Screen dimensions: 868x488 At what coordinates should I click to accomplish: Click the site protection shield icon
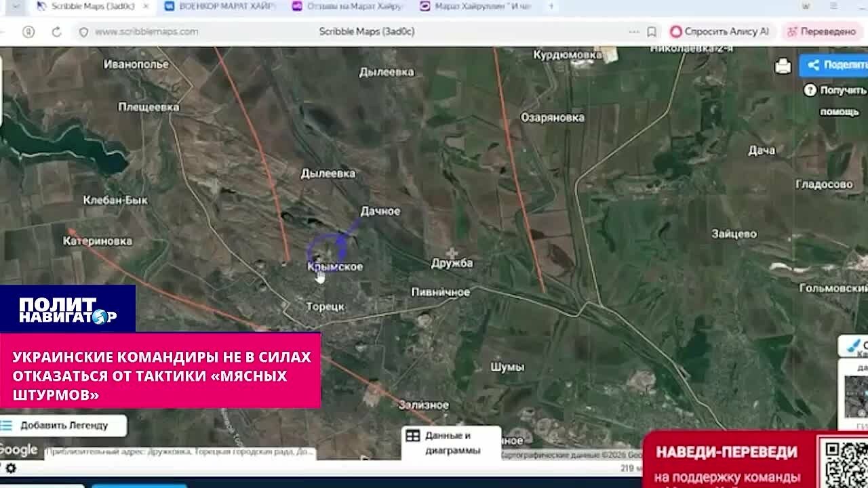83,31
